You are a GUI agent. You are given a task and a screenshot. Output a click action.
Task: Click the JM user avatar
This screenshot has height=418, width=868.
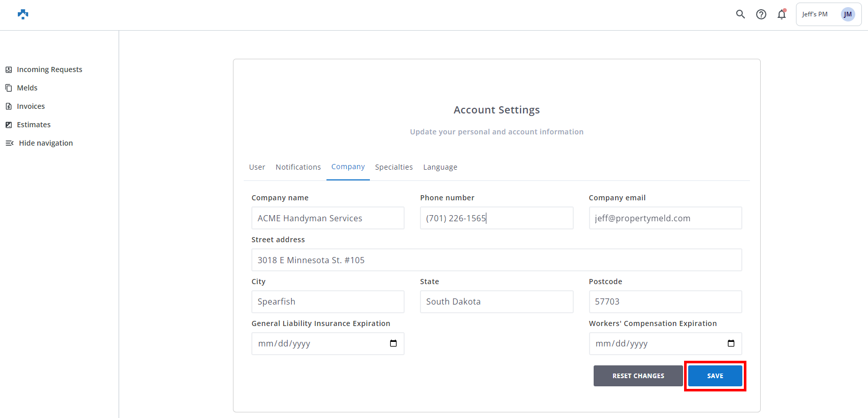848,14
